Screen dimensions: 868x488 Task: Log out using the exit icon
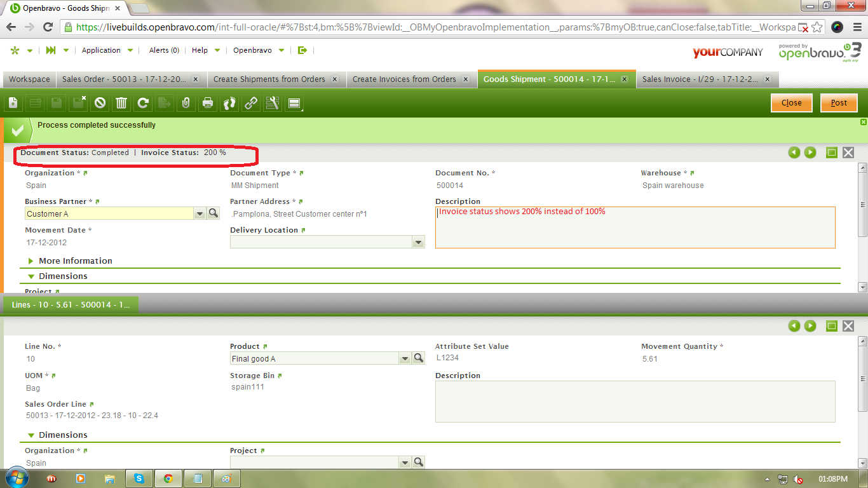[302, 50]
